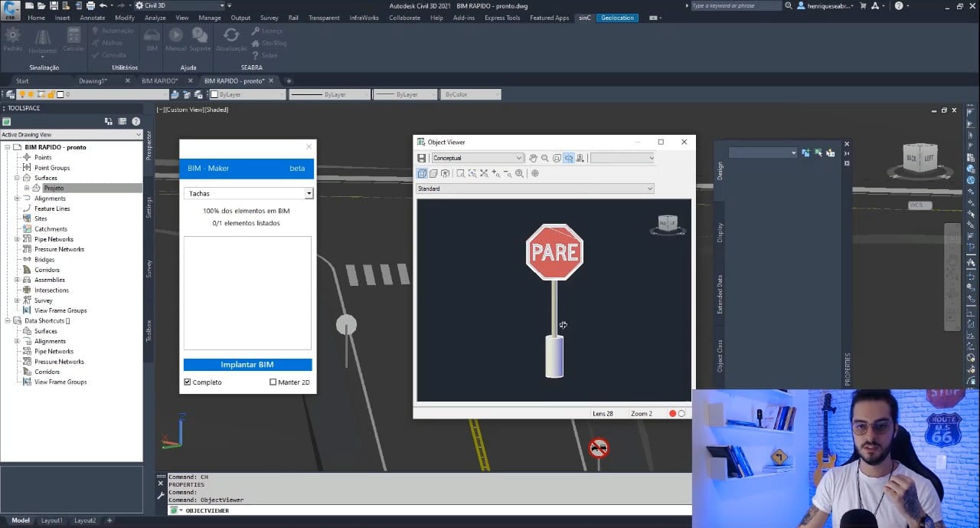Open the Tachas dropdown in BIM Maker

point(248,193)
